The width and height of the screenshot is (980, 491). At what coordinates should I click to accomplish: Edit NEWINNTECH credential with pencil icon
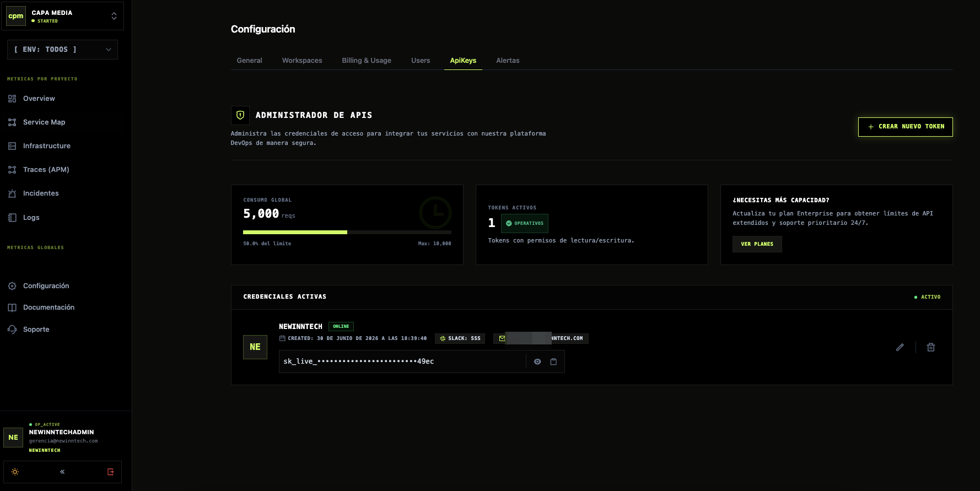[x=900, y=347]
